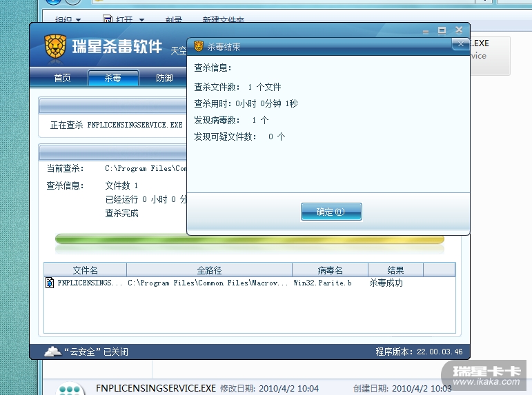Switch to the 首页 tab

coord(62,78)
